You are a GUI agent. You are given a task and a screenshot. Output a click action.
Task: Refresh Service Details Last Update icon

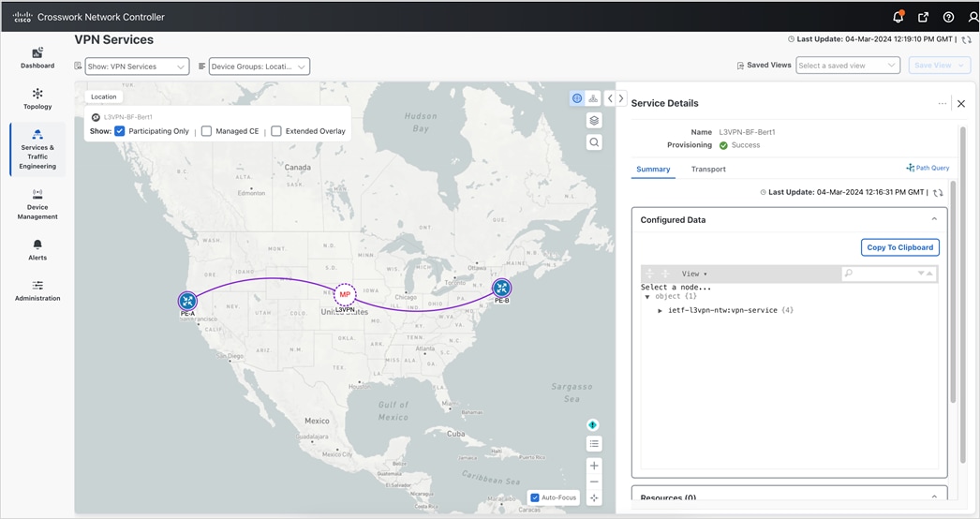pos(938,193)
